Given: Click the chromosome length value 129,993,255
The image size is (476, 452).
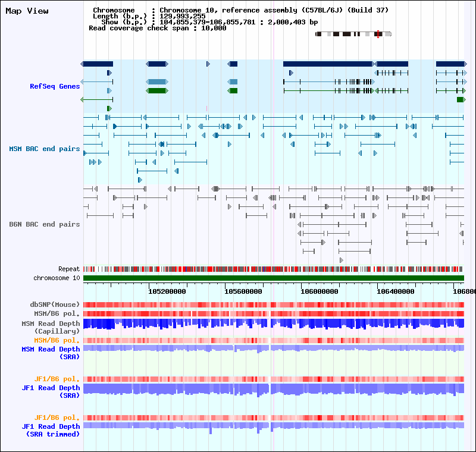Looking at the screenshot, I should 183,17.
